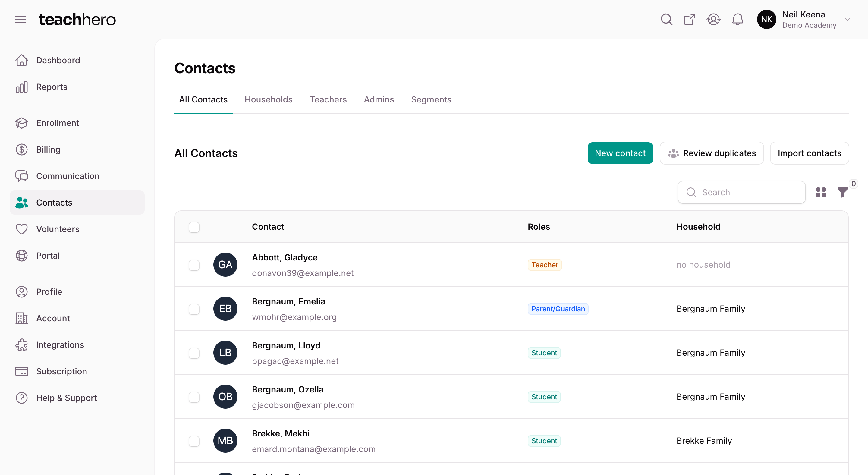Open Reports from the sidebar
868x475 pixels.
pos(77,87)
